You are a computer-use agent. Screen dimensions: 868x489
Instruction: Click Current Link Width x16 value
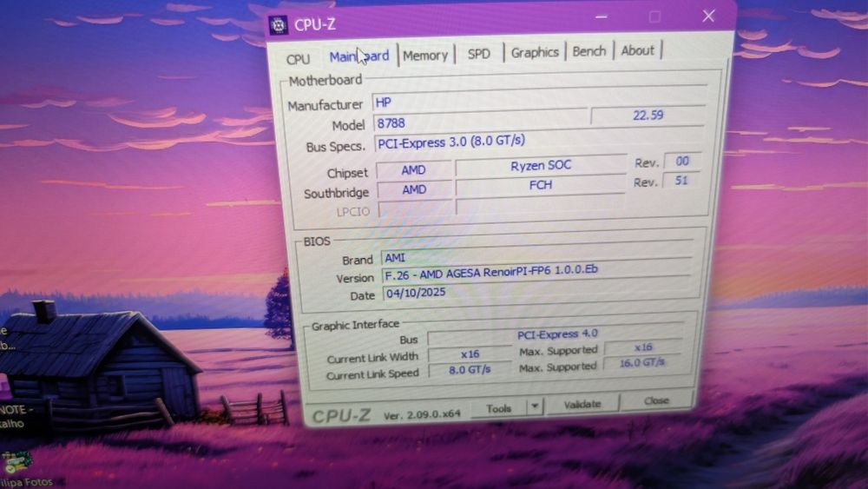[470, 354]
